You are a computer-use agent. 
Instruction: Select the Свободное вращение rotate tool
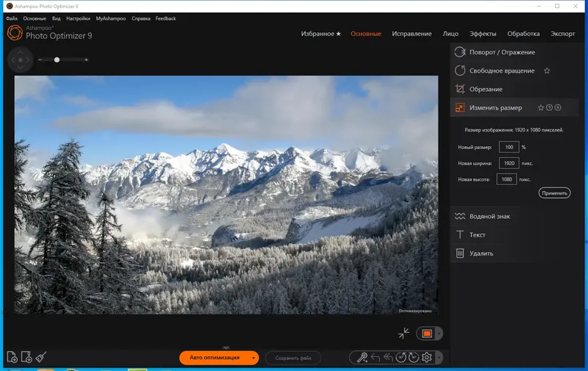click(x=502, y=71)
